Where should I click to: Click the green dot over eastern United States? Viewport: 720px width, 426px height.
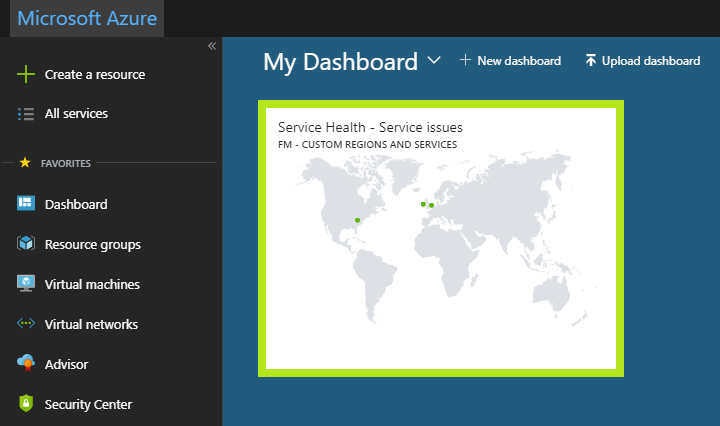(x=357, y=220)
